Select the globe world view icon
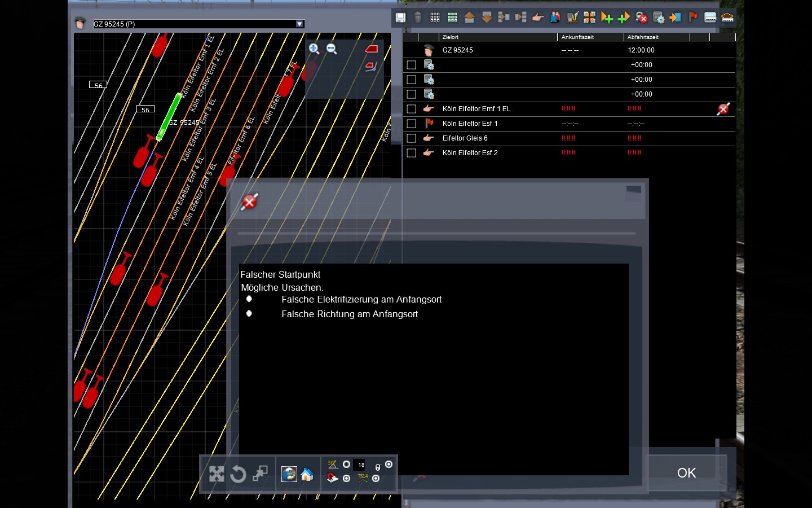The width and height of the screenshot is (812, 508). (x=289, y=474)
